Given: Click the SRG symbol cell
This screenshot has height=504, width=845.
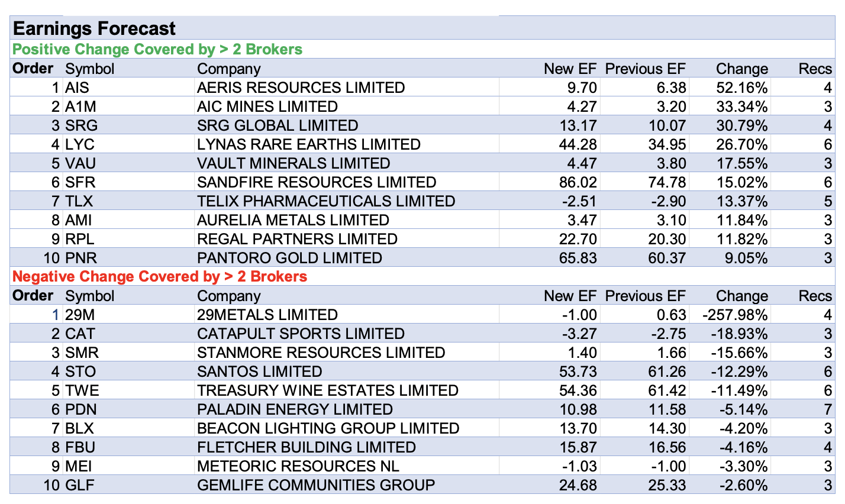Looking at the screenshot, I should 82,125.
